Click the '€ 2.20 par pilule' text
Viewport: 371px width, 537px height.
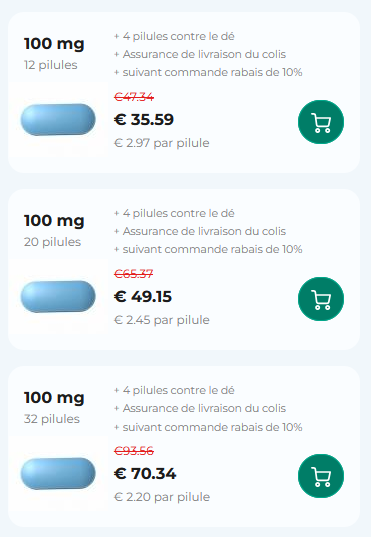(162, 497)
